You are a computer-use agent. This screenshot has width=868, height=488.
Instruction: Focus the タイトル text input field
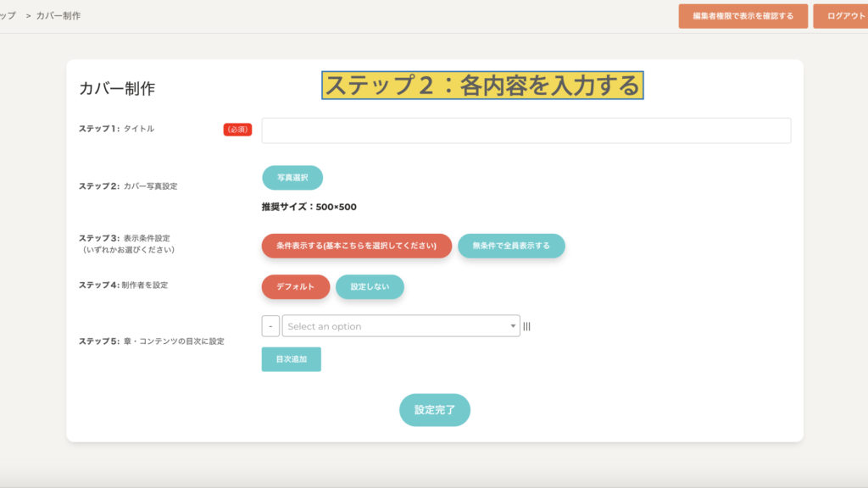[526, 130]
